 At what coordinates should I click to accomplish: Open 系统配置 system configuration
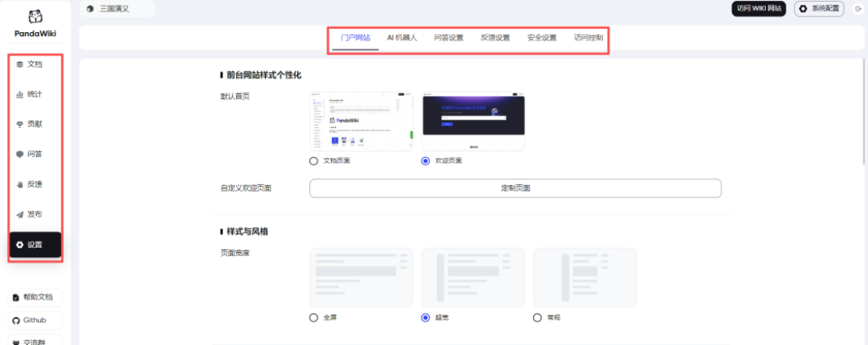[819, 9]
